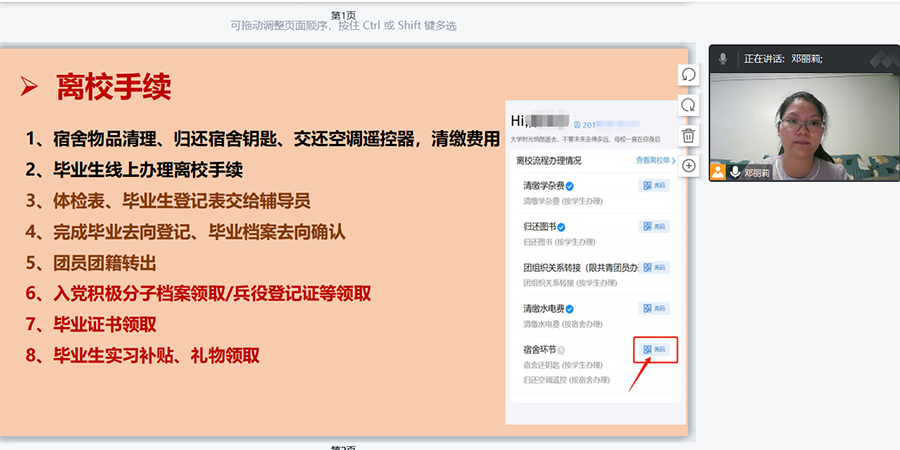Click the add page plus icon
Viewport: 900px width, 450px height.
click(x=688, y=166)
